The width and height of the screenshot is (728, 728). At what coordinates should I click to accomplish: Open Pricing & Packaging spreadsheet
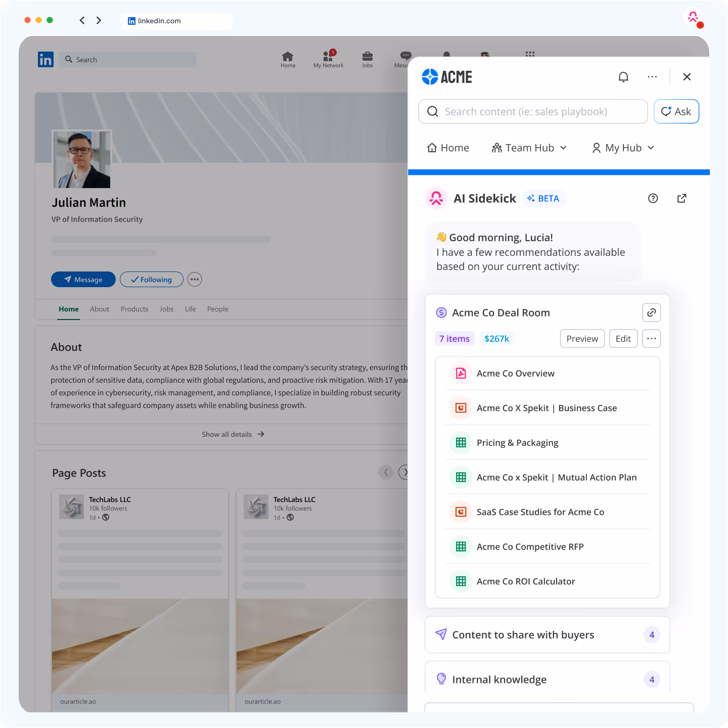[548, 443]
